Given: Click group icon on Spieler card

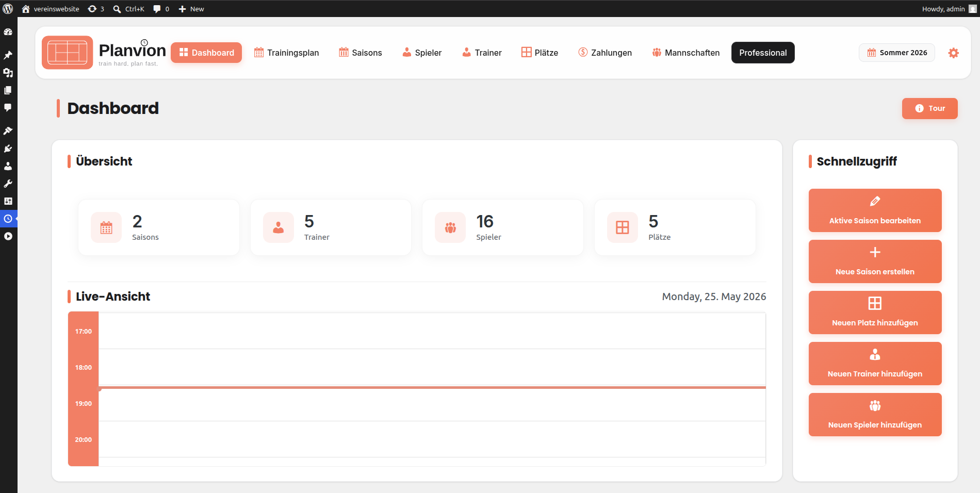Looking at the screenshot, I should coord(450,227).
